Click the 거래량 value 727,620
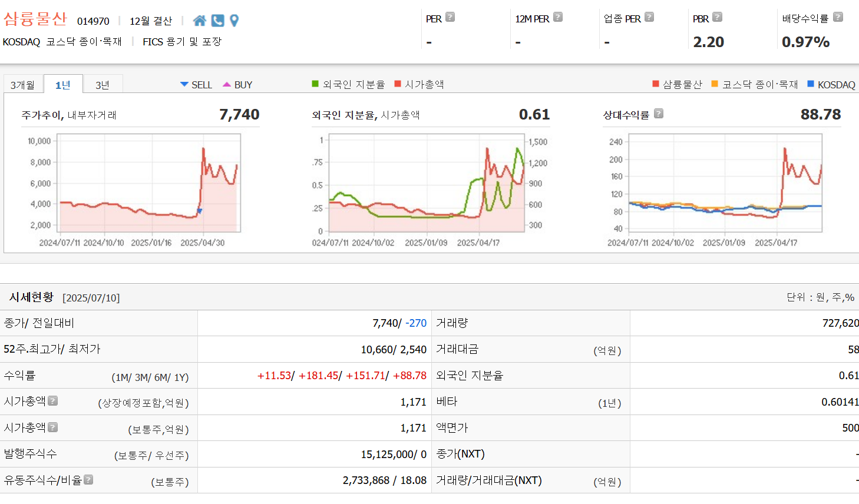Viewport: 859px width, 504px height. [841, 323]
